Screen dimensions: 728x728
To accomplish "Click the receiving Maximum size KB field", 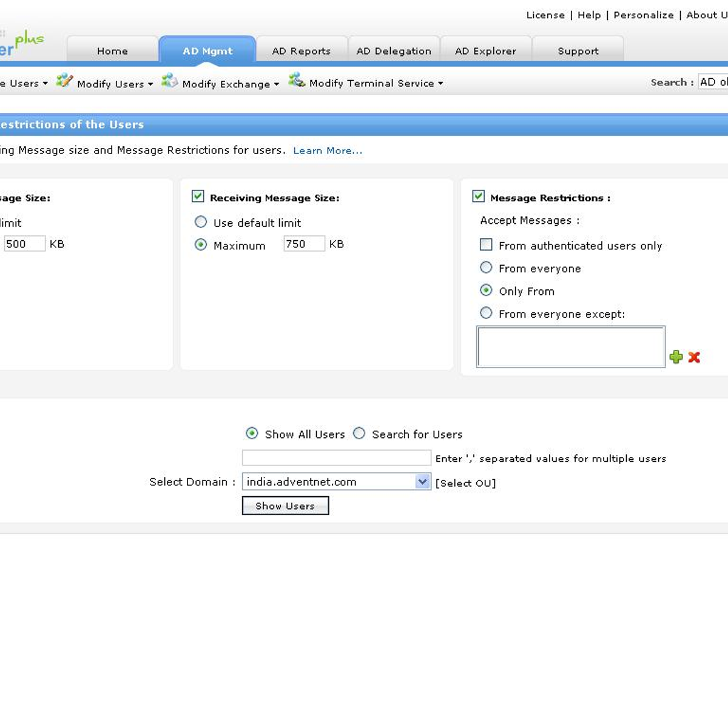I will (x=304, y=244).
